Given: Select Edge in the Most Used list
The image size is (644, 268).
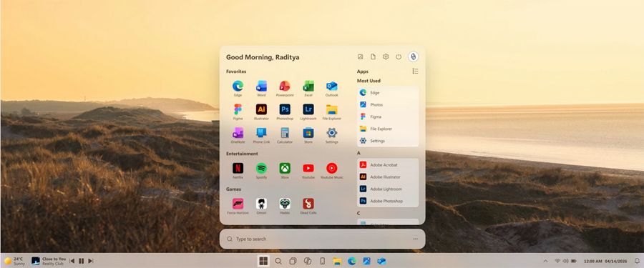Looking at the screenshot, I should point(388,93).
